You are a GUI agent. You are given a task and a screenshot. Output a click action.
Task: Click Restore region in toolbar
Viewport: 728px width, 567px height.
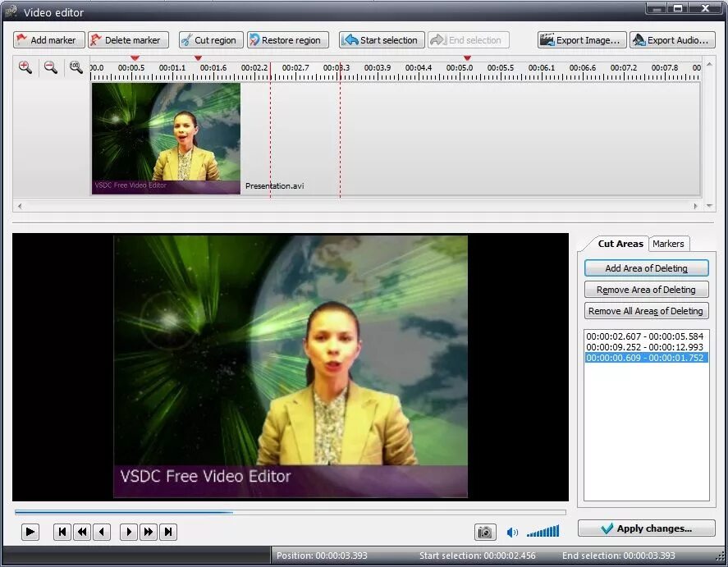click(288, 40)
